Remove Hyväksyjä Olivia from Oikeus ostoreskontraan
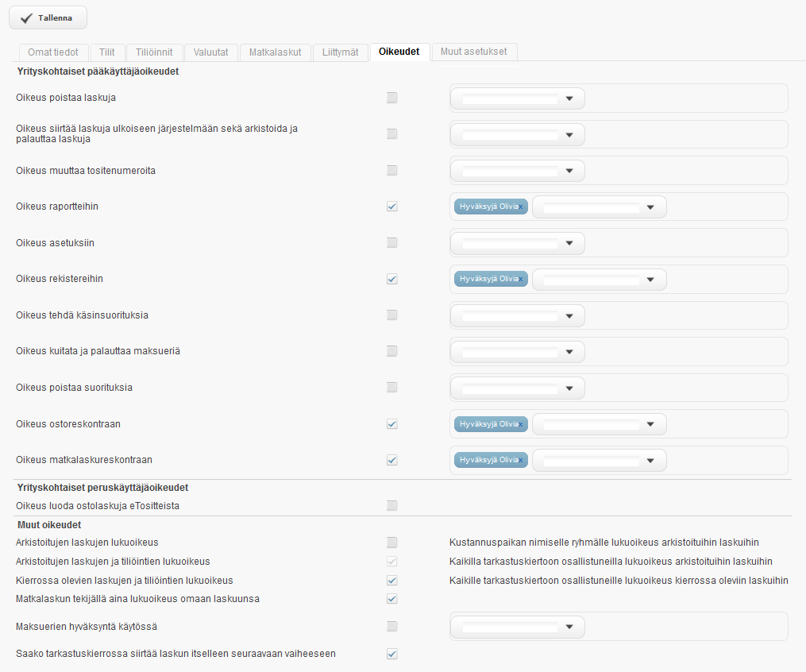The image size is (806, 672). [521, 424]
